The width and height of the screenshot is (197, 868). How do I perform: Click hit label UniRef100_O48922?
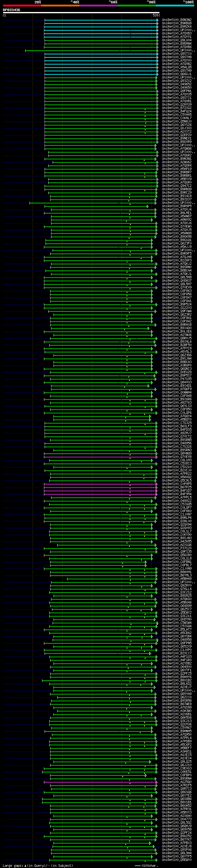(177, 501)
